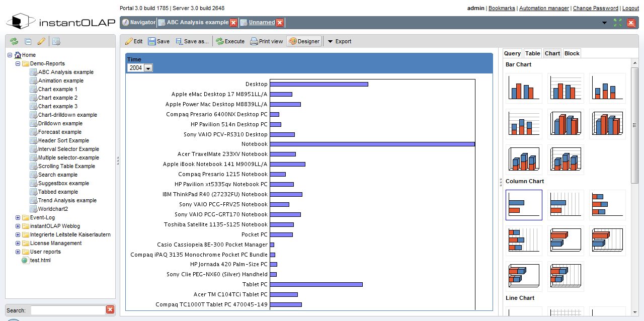This screenshot has height=321, width=644.
Task: Switch to the Unnamed tab
Action: (258, 23)
